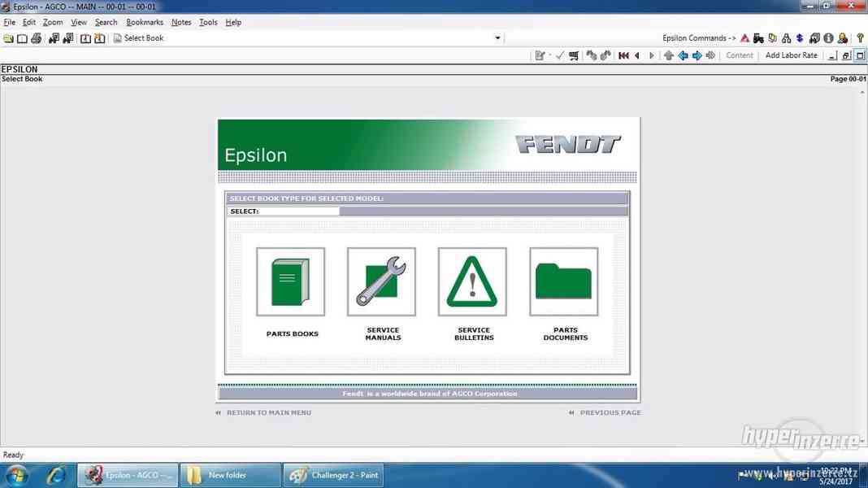The width and height of the screenshot is (868, 488).
Task: Click the printer toolbar icon
Action: point(37,38)
